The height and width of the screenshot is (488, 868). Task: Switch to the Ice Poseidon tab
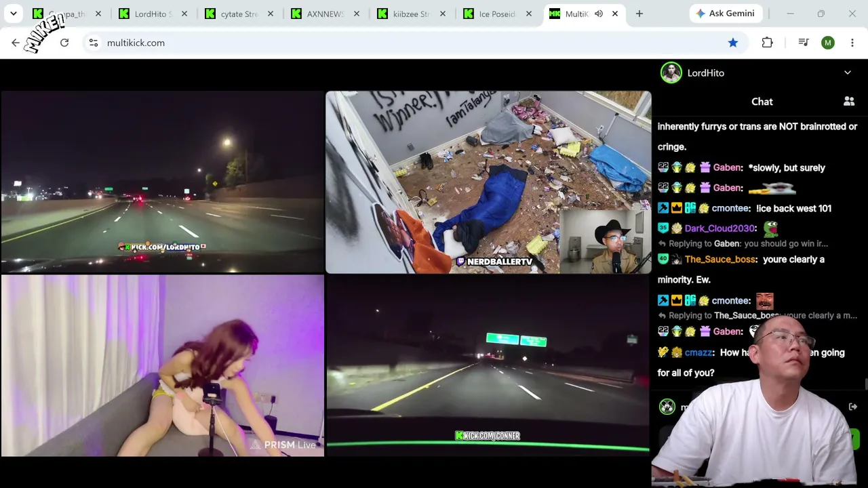tap(498, 14)
